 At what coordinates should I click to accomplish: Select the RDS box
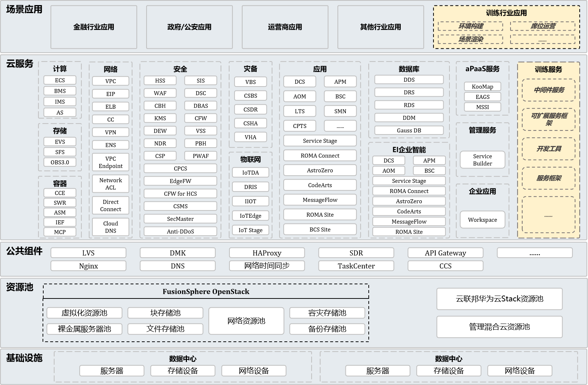click(x=409, y=105)
